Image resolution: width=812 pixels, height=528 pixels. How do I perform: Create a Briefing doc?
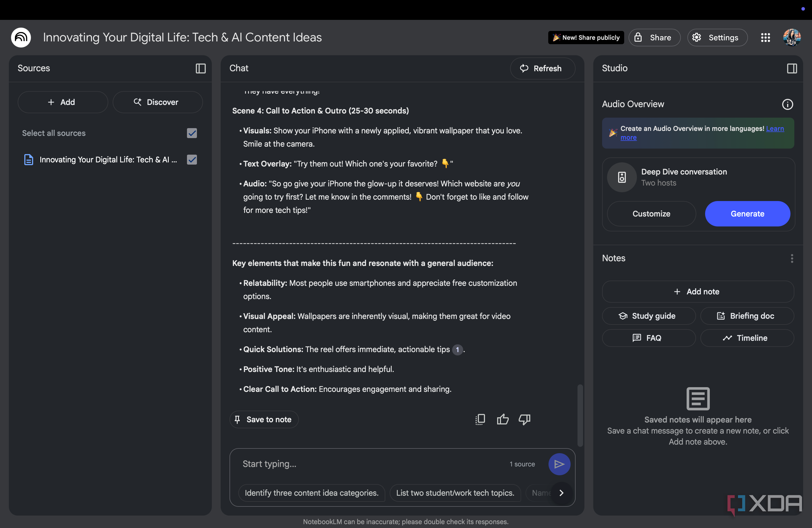[747, 316]
